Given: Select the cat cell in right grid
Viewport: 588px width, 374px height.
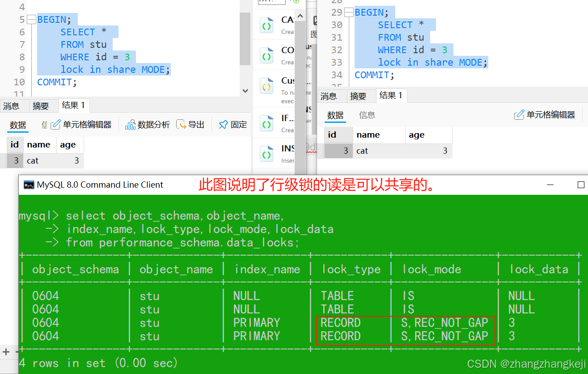Looking at the screenshot, I should coord(379,151).
